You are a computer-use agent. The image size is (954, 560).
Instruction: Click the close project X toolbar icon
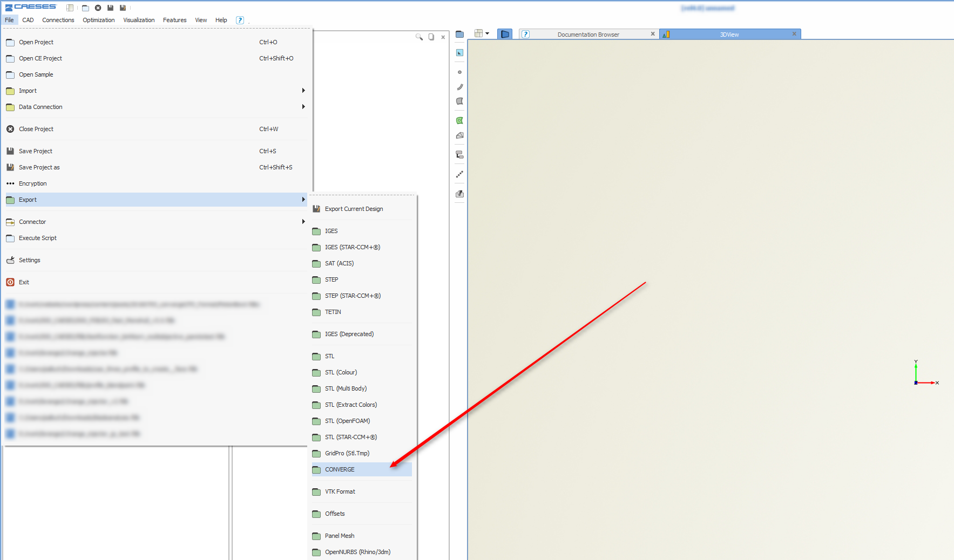click(x=98, y=8)
